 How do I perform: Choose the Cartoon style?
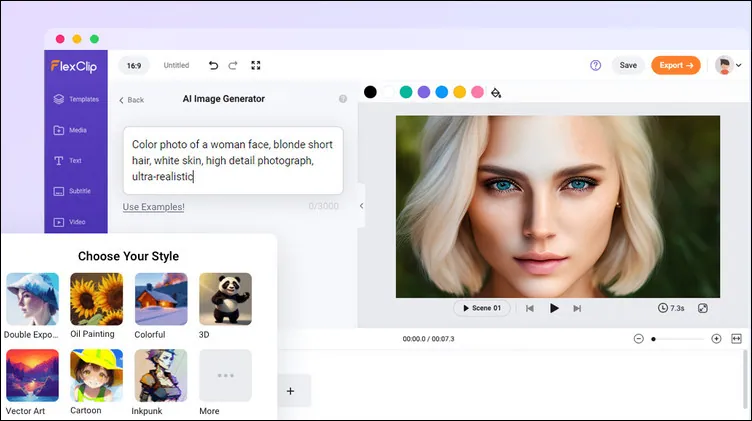(x=96, y=375)
